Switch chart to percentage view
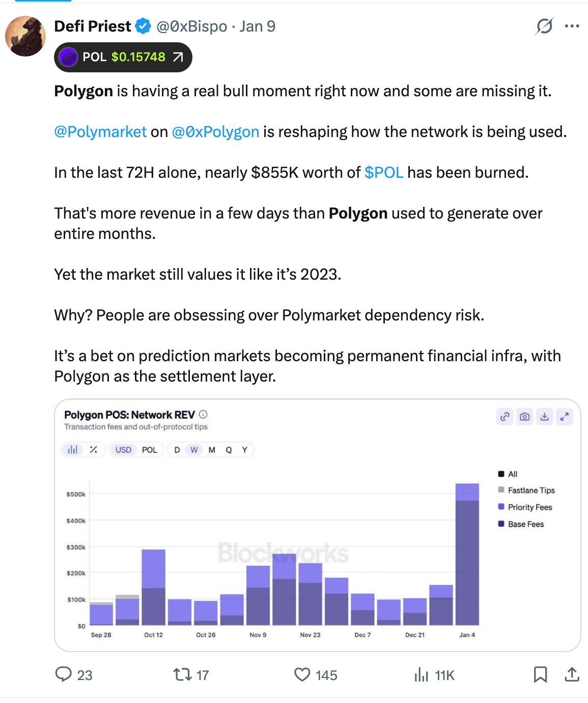Screen dimensions: 588x703 pyautogui.click(x=93, y=449)
